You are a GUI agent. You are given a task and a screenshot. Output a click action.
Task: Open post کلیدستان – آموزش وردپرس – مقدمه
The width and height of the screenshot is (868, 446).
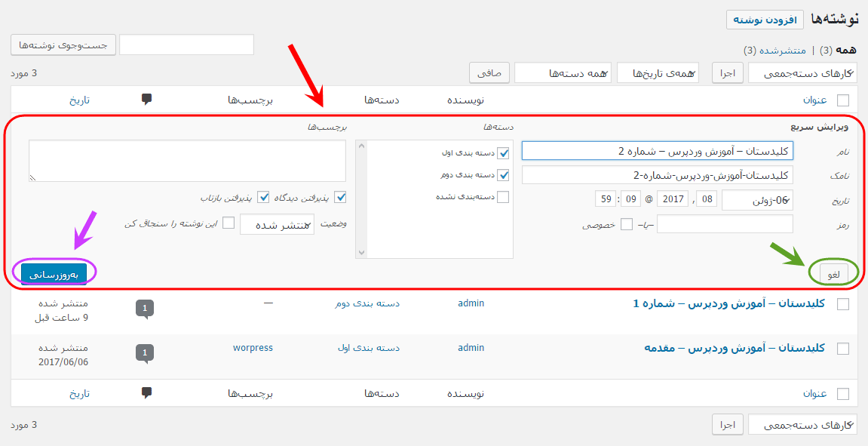[735, 348]
